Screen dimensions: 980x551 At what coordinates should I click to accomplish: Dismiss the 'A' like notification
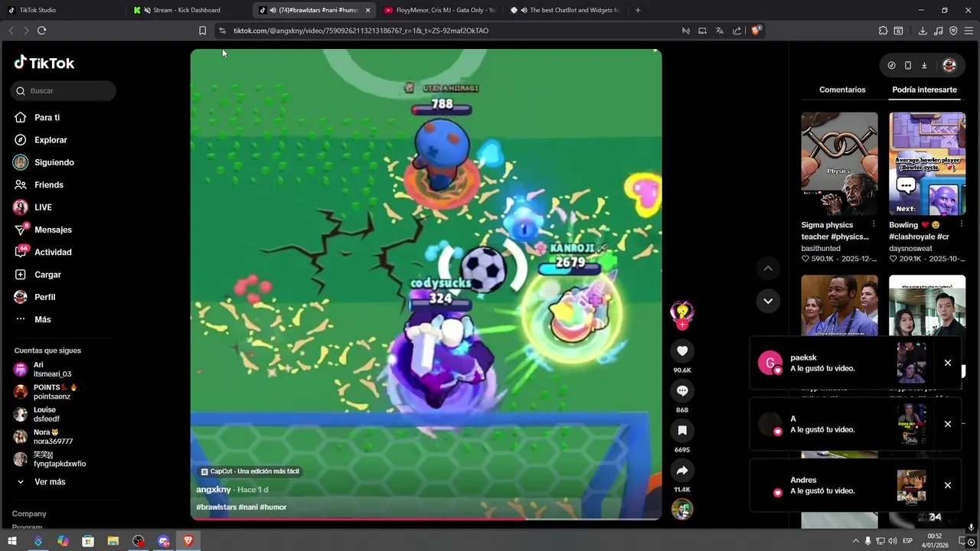(948, 424)
